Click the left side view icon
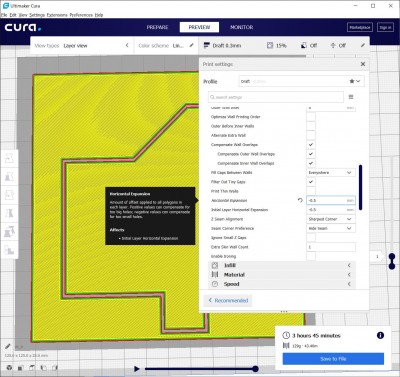Viewport: 400px width, 377px height. (x=43, y=368)
